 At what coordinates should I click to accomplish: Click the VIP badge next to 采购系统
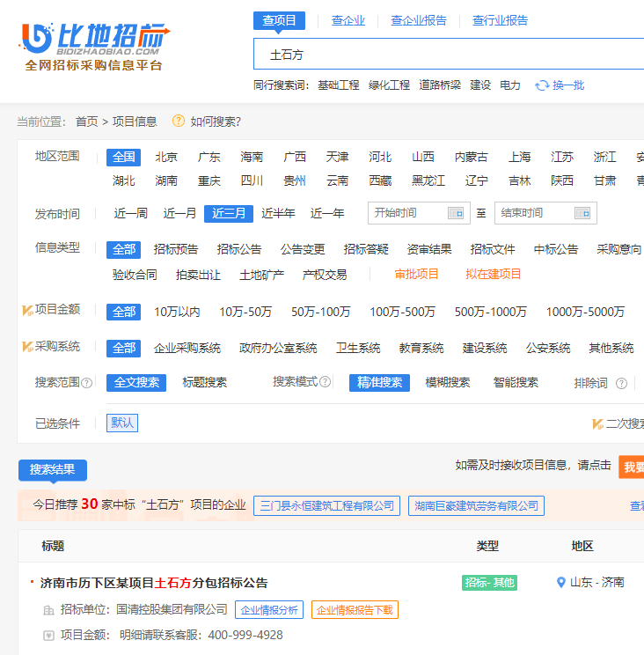pyautogui.click(x=27, y=347)
